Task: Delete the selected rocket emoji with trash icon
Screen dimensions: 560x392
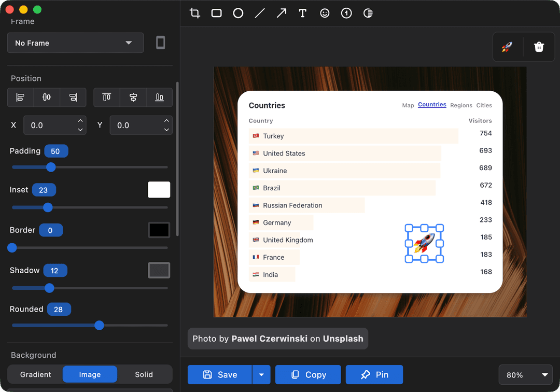Action: (x=539, y=47)
